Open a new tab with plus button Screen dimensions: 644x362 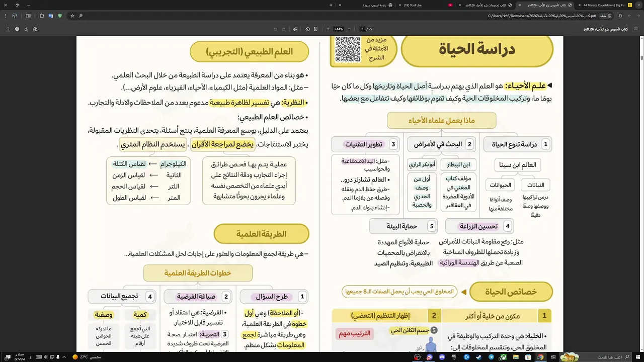pyautogui.click(x=331, y=5)
